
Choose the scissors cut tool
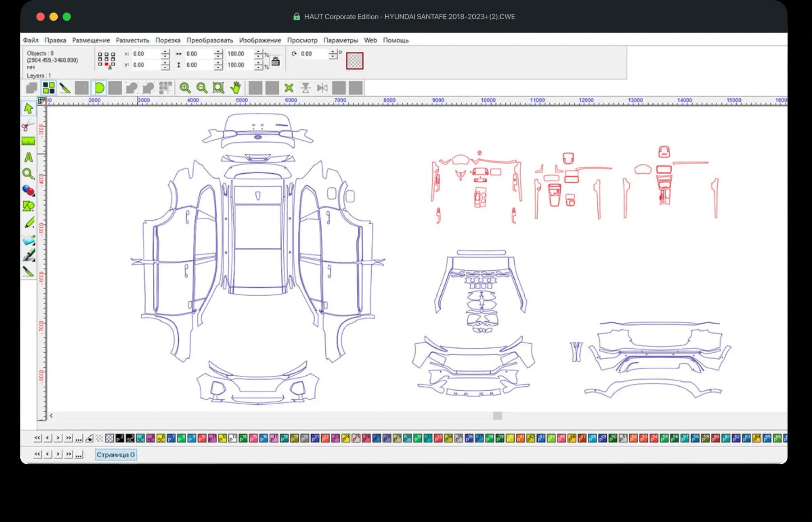28,125
